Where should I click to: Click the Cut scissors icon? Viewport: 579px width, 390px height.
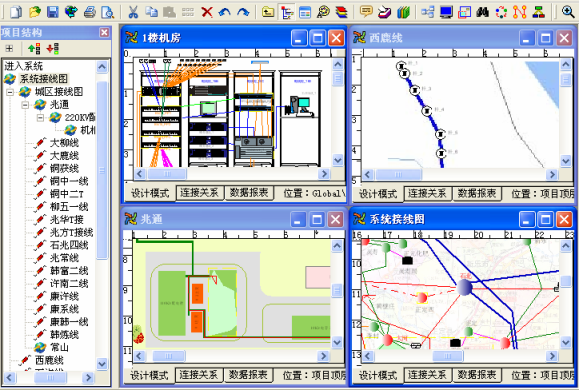(133, 12)
